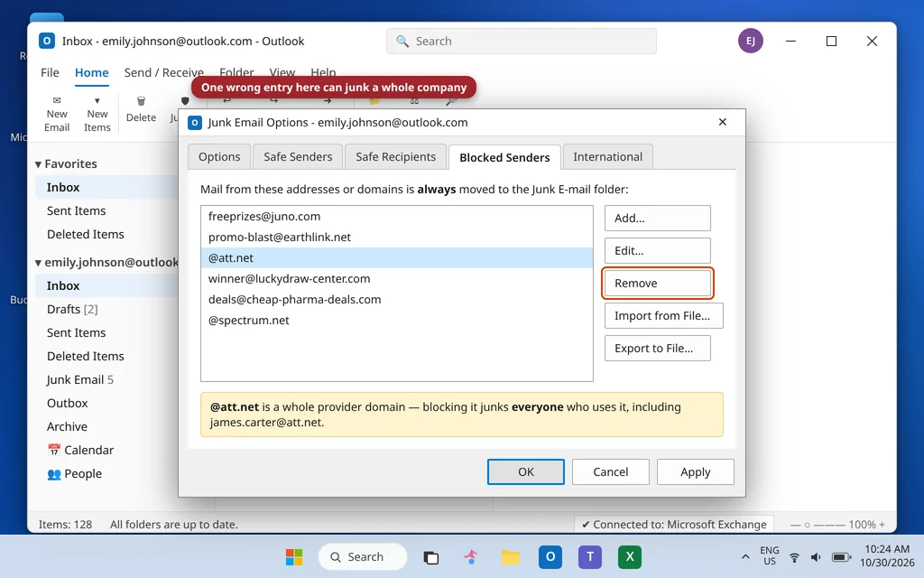The height and width of the screenshot is (578, 924).
Task: Open Calendar from the folder pane
Action: click(x=80, y=450)
